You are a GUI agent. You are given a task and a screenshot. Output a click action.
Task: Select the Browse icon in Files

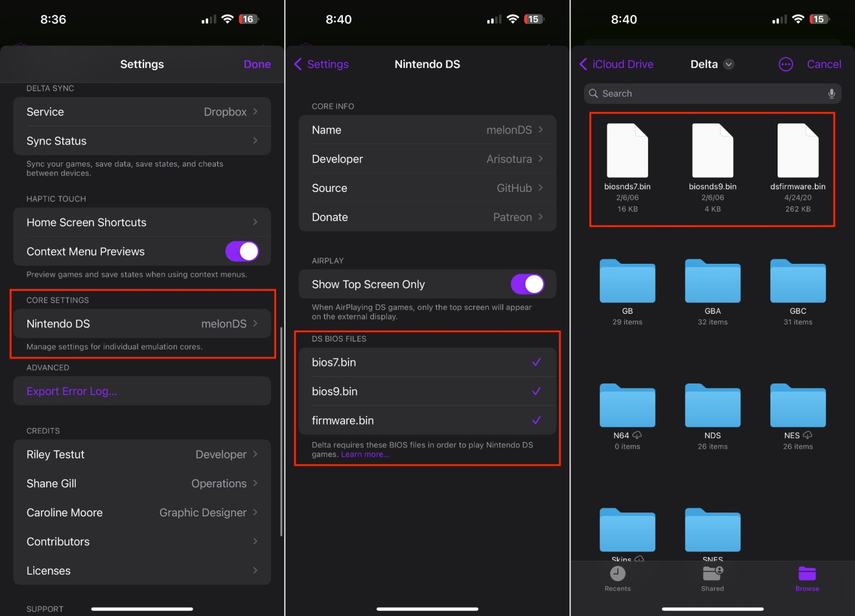(807, 576)
